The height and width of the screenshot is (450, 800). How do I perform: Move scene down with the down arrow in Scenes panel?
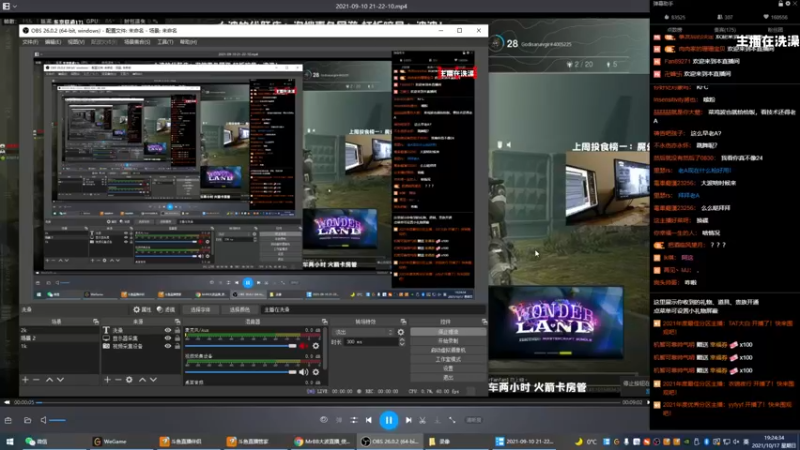click(60, 380)
